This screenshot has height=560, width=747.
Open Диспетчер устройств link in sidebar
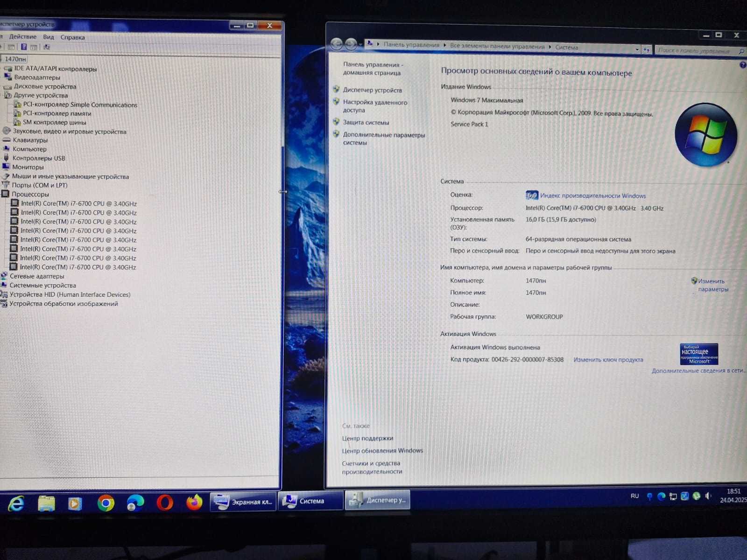coord(373,90)
